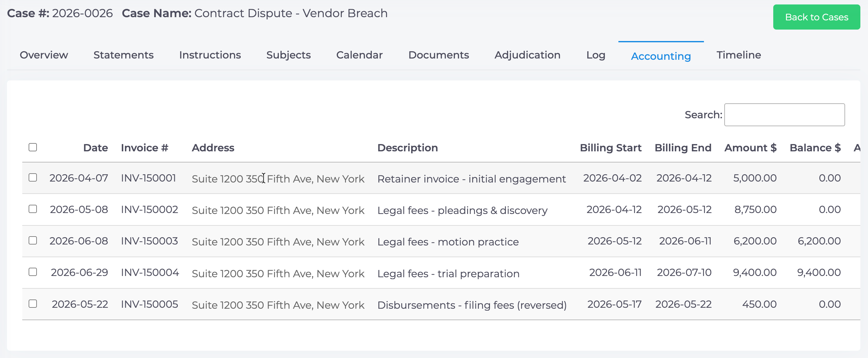The height and width of the screenshot is (358, 868).
Task: Sort by Amount $ column header
Action: 750,148
